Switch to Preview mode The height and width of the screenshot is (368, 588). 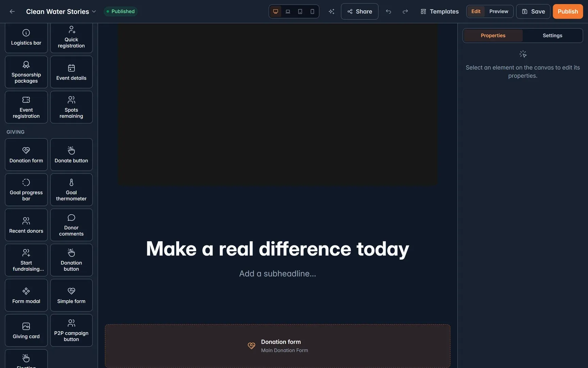coord(499,12)
